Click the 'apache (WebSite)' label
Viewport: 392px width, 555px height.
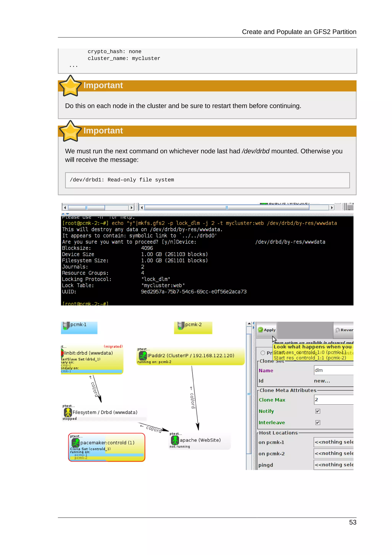pos(200,440)
